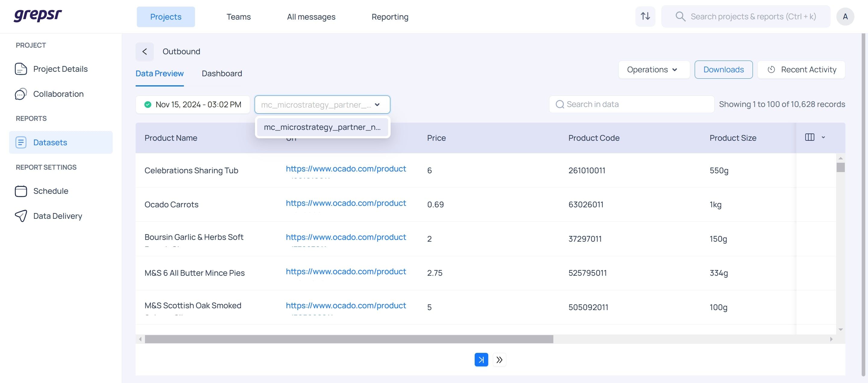The height and width of the screenshot is (383, 868).
Task: Open the Celebrations Sharing Tub product URL
Action: (346, 169)
